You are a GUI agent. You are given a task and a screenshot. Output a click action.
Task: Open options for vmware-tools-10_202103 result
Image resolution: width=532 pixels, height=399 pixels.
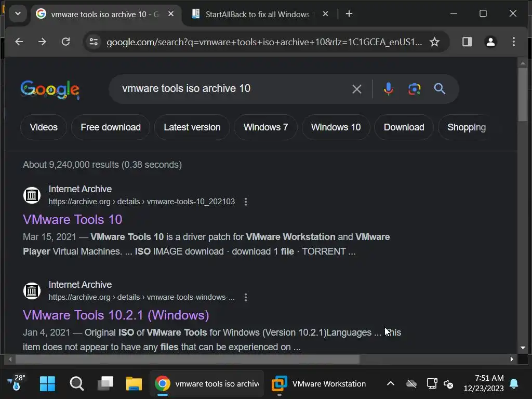point(246,202)
